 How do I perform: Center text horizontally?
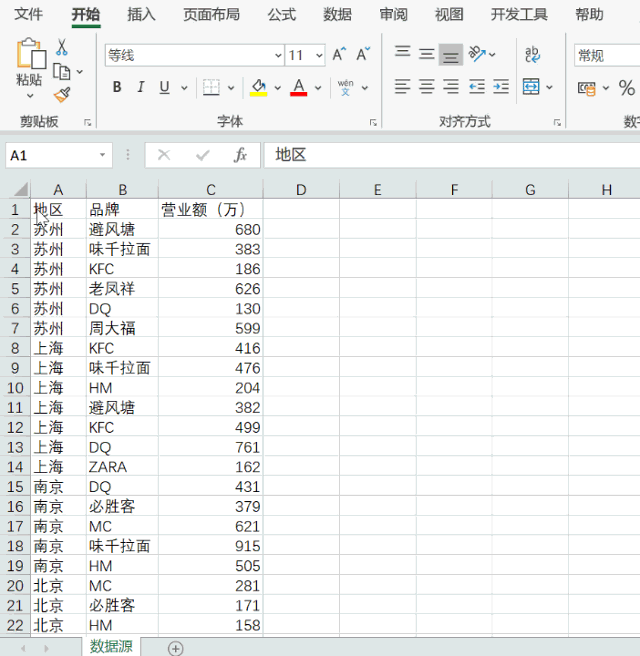[427, 87]
